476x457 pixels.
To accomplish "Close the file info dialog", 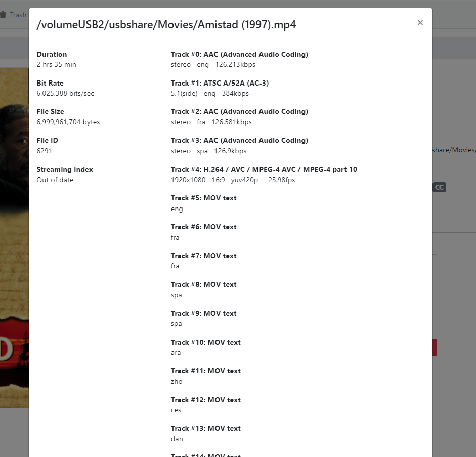I will [420, 23].
